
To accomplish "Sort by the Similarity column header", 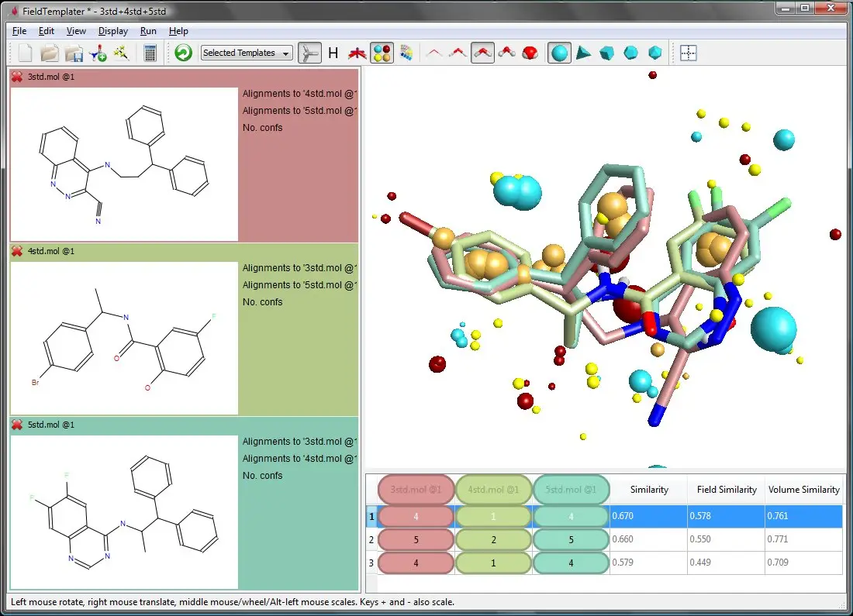I will 649,490.
